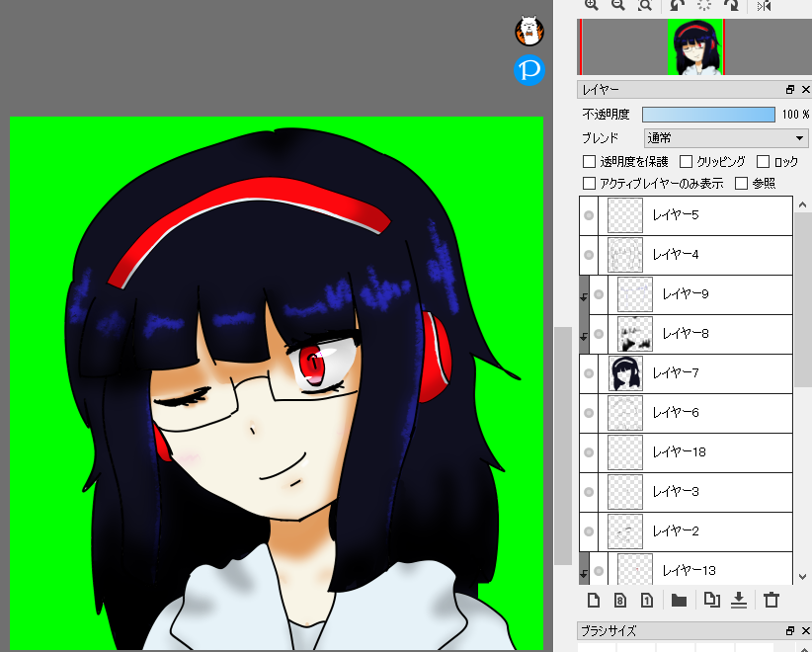Click the navigator preview thumbnail
Viewport: 812px width, 652px height.
pos(695,47)
